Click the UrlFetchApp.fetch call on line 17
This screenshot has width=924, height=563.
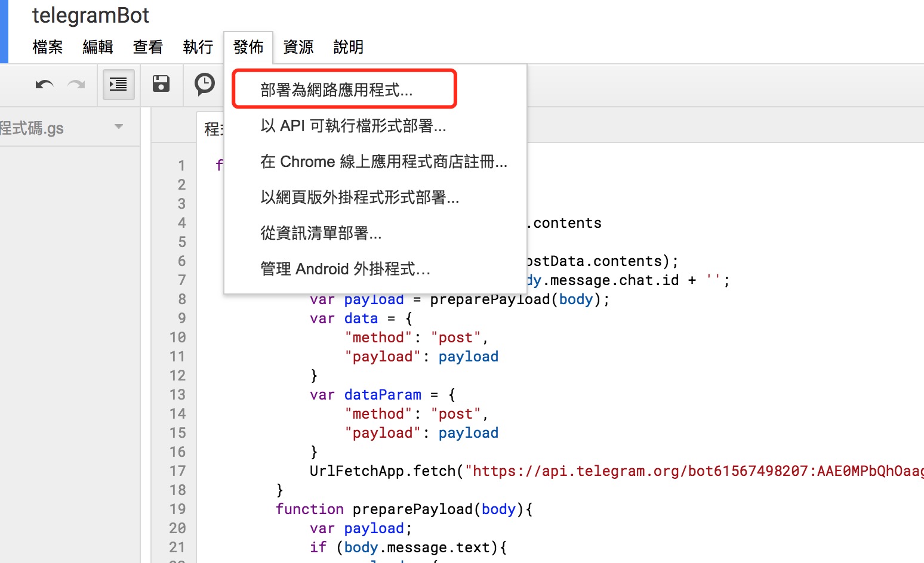(x=383, y=471)
